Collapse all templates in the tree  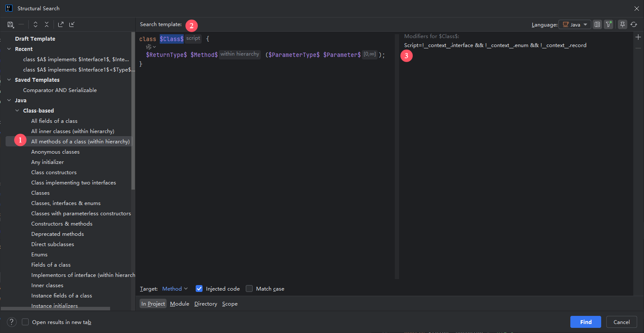pyautogui.click(x=47, y=25)
